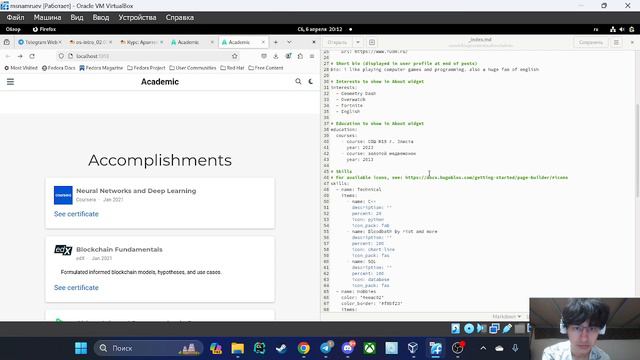Click VirtualBox USB status icon
The image size is (640, 360).
(x=507, y=328)
